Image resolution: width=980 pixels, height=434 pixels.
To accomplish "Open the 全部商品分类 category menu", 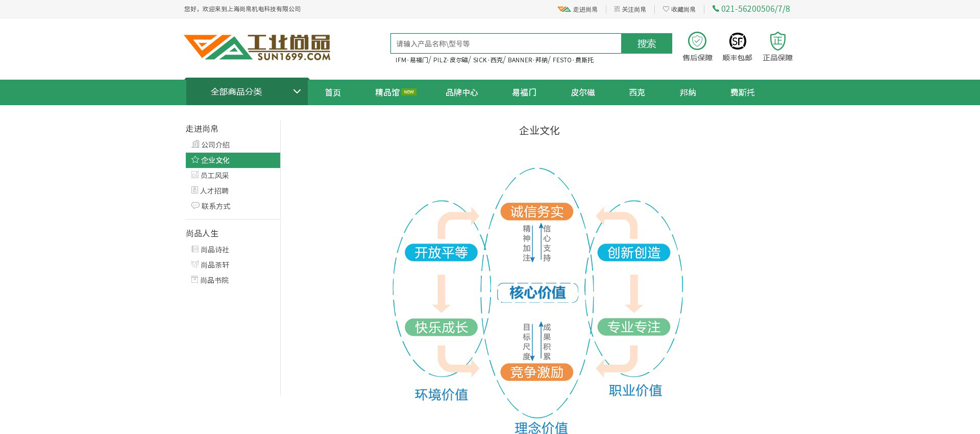I will [236, 92].
